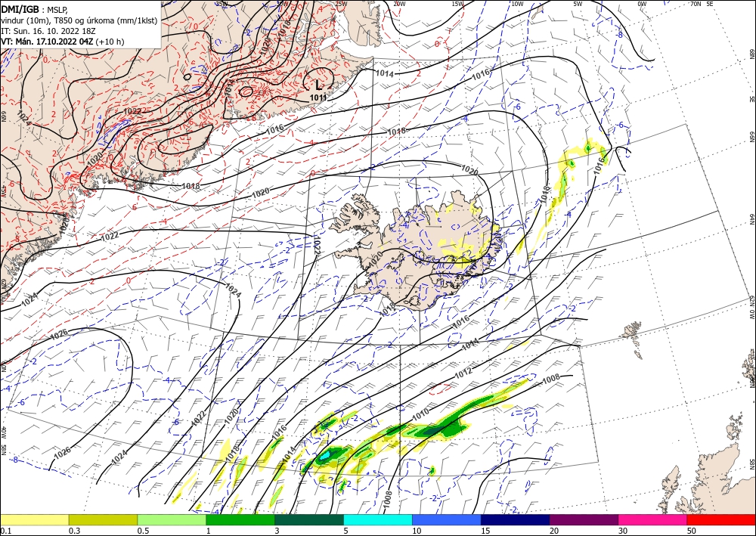Click the "vindur (10m), T850 og úrkoma" line
The image size is (756, 536).
click(79, 20)
